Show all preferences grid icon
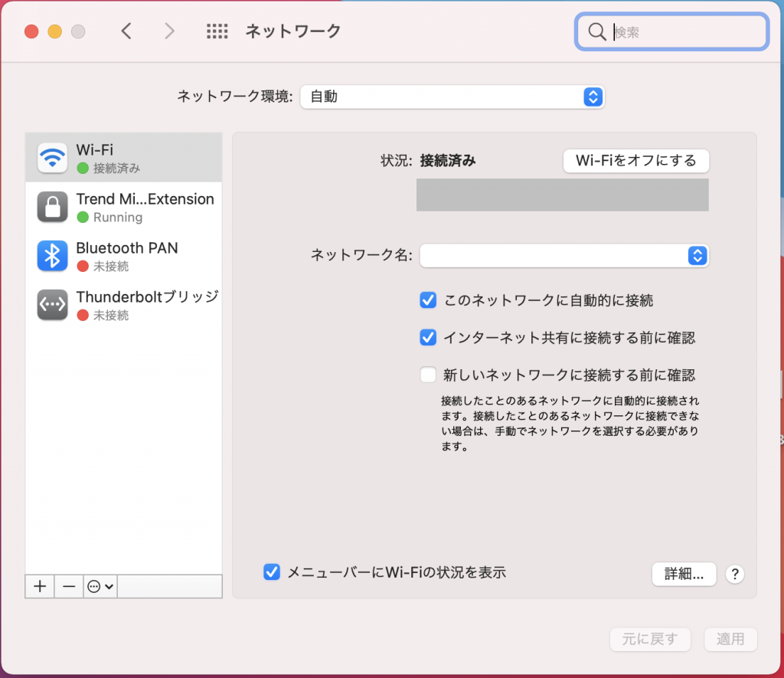This screenshot has height=678, width=784. pos(217,31)
